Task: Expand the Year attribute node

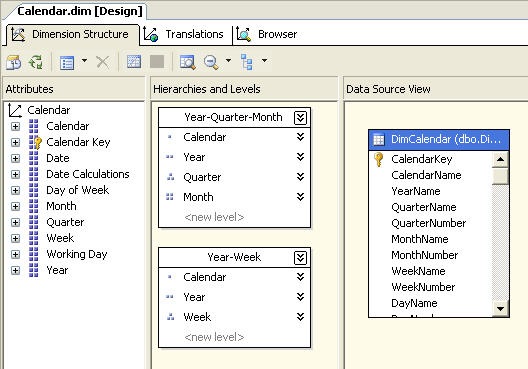Action: pos(15,270)
